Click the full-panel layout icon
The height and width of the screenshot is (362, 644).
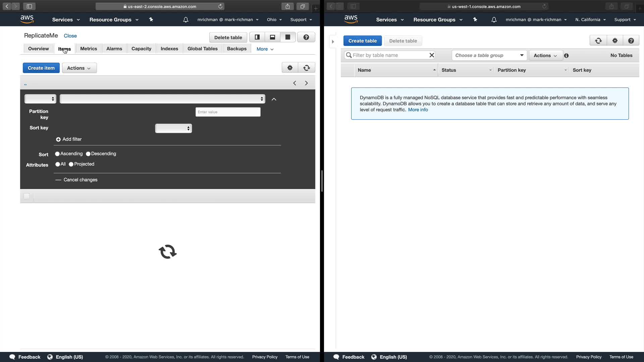[288, 37]
